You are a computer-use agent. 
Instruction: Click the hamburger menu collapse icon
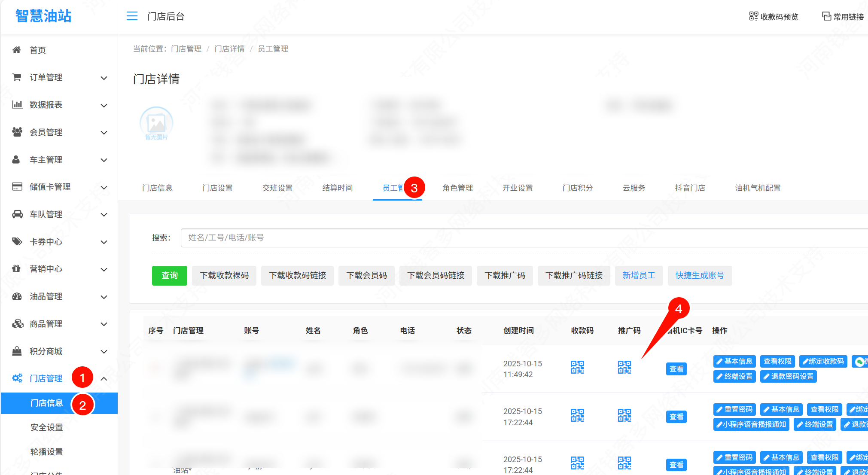coord(132,16)
